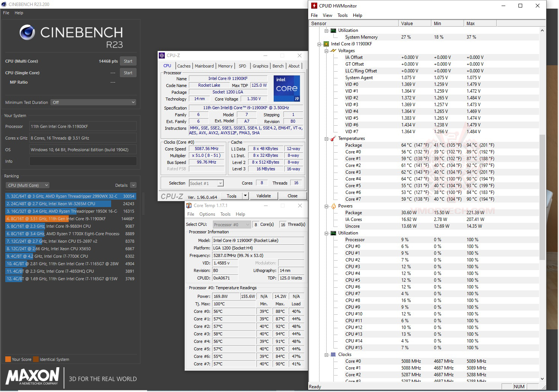Start the CPU (Single Core) benchmark
Viewport: 559px width, 392px height.
[x=128, y=73]
